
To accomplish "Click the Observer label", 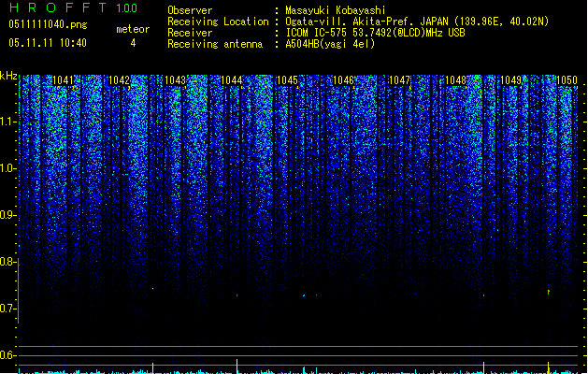I will (190, 10).
